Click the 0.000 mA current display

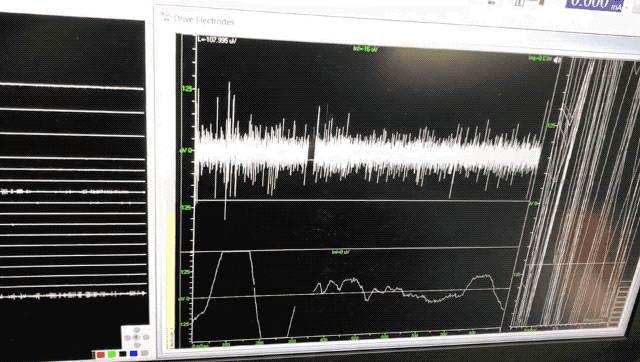tap(594, 4)
